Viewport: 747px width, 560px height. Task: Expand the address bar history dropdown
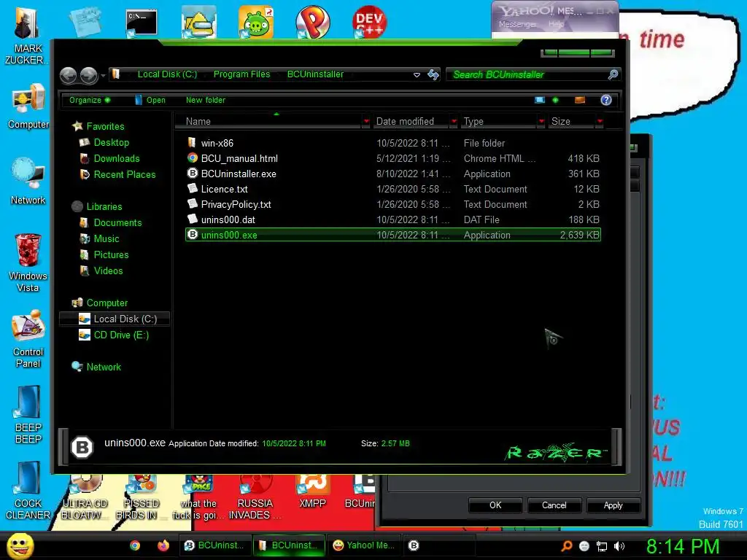(x=417, y=75)
